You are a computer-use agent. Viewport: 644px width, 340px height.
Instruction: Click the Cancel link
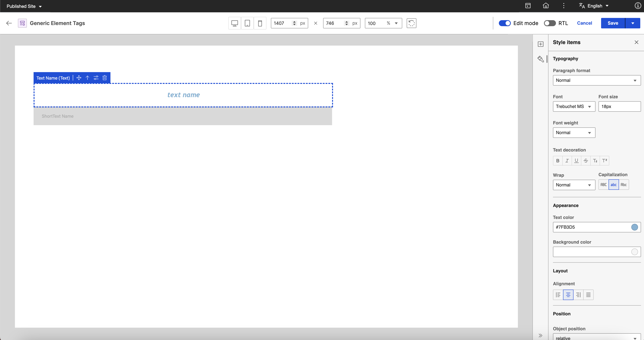584,23
